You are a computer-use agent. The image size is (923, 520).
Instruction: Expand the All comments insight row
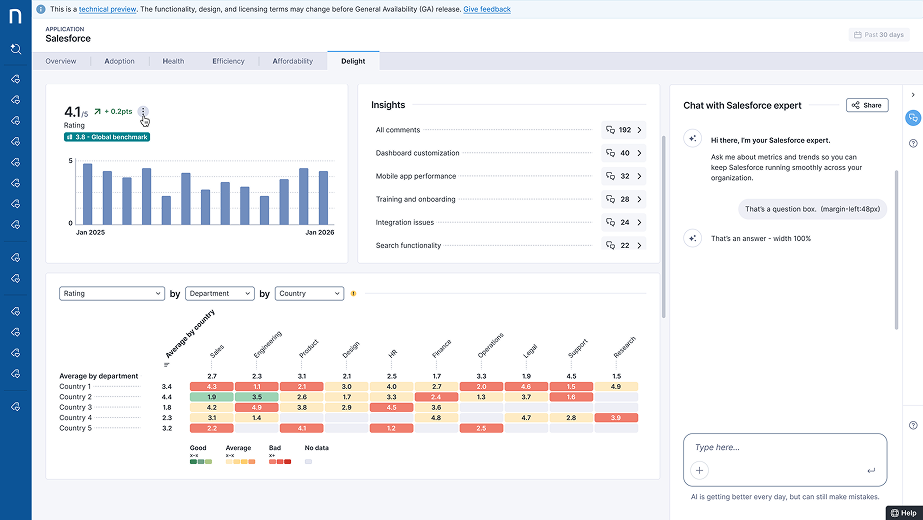click(x=623, y=130)
